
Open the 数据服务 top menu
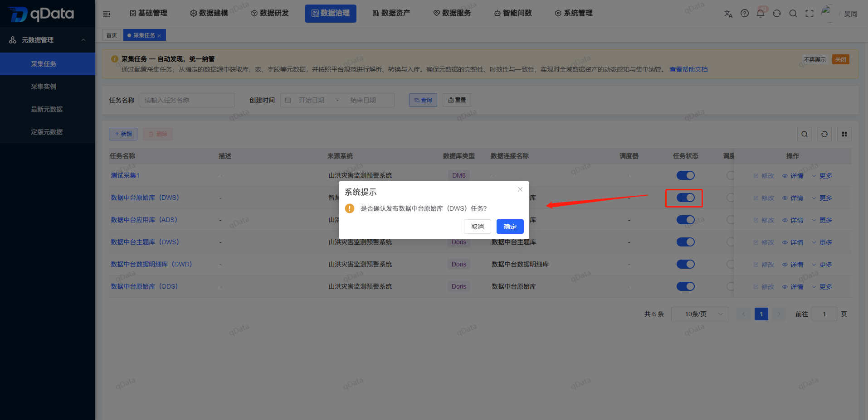tap(452, 13)
